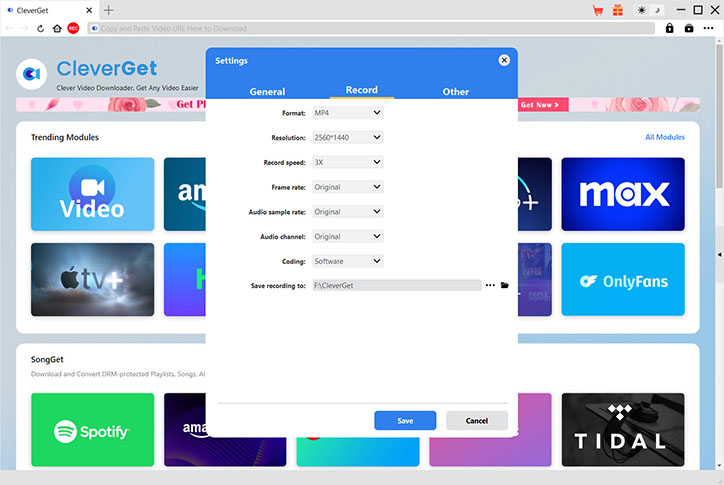This screenshot has height=485, width=724.
Task: Switch to the Other settings tab
Action: [456, 91]
